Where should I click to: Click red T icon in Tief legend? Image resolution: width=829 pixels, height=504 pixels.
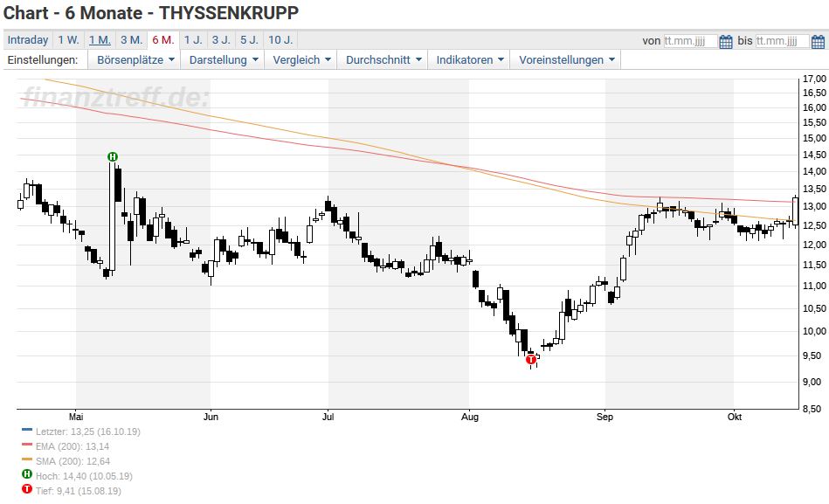(x=27, y=489)
